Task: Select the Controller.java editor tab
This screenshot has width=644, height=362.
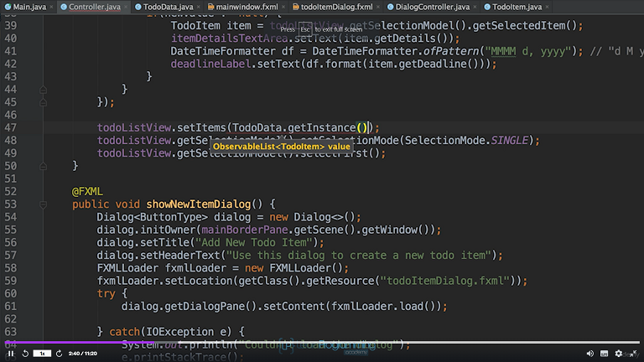Action: click(x=95, y=7)
